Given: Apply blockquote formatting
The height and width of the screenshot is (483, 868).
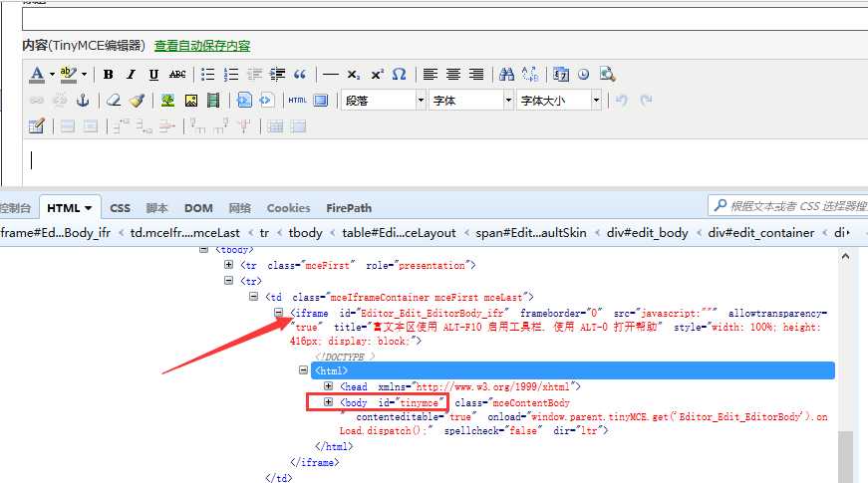Looking at the screenshot, I should click(300, 75).
